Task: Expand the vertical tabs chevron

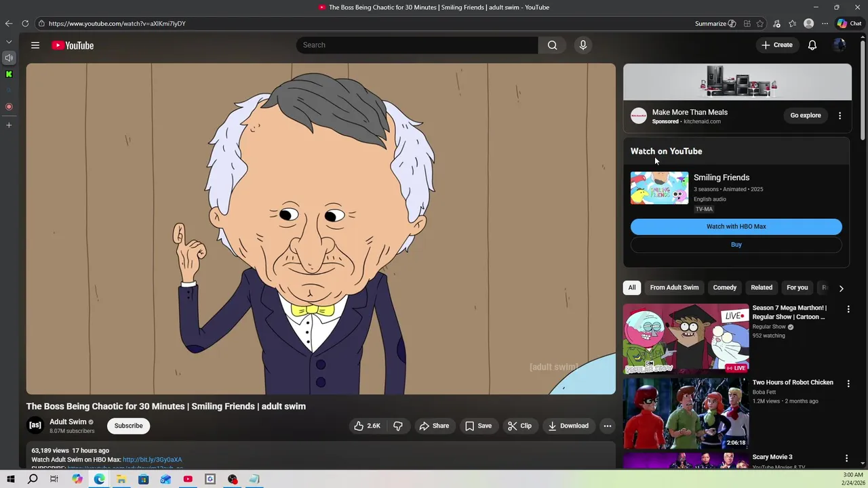Action: click(x=9, y=42)
